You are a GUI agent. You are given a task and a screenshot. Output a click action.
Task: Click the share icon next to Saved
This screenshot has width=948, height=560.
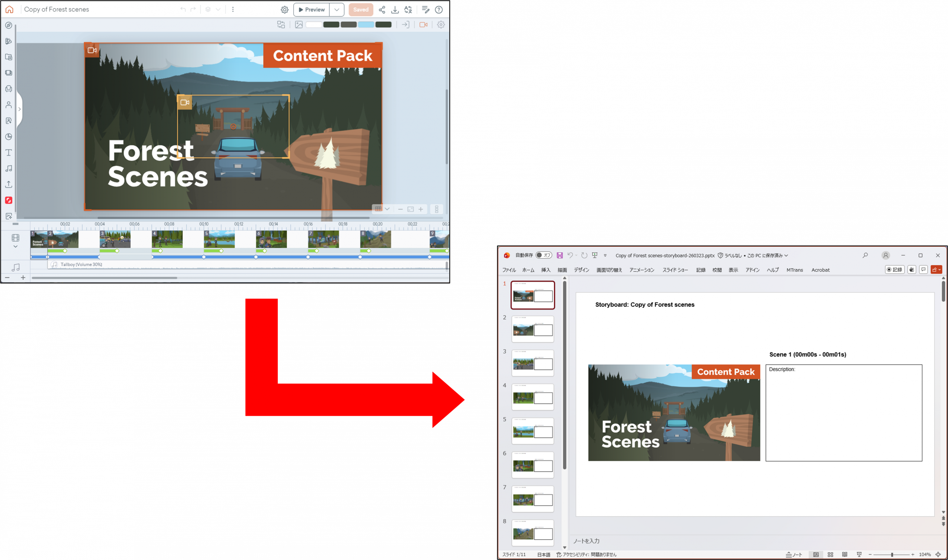(x=382, y=10)
